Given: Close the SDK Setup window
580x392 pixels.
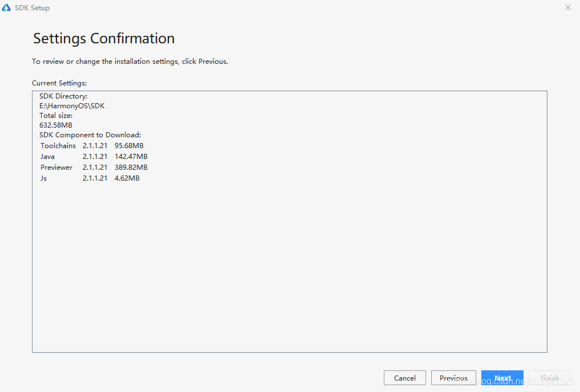Looking at the screenshot, I should [568, 7].
